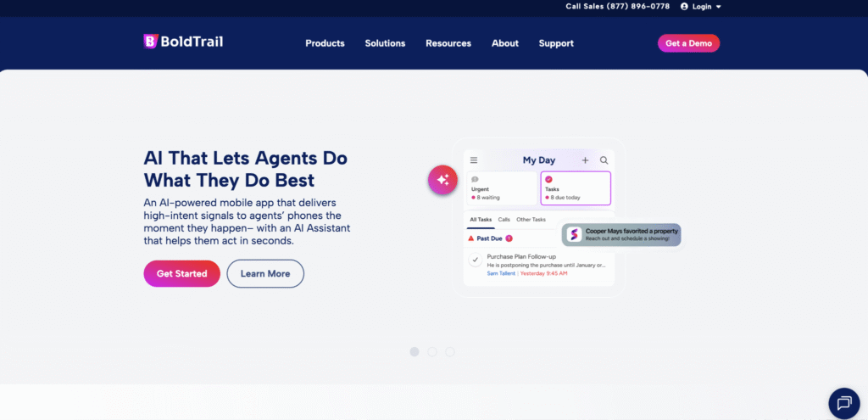
Task: Open the Tasks 8 due today card
Action: 576,188
